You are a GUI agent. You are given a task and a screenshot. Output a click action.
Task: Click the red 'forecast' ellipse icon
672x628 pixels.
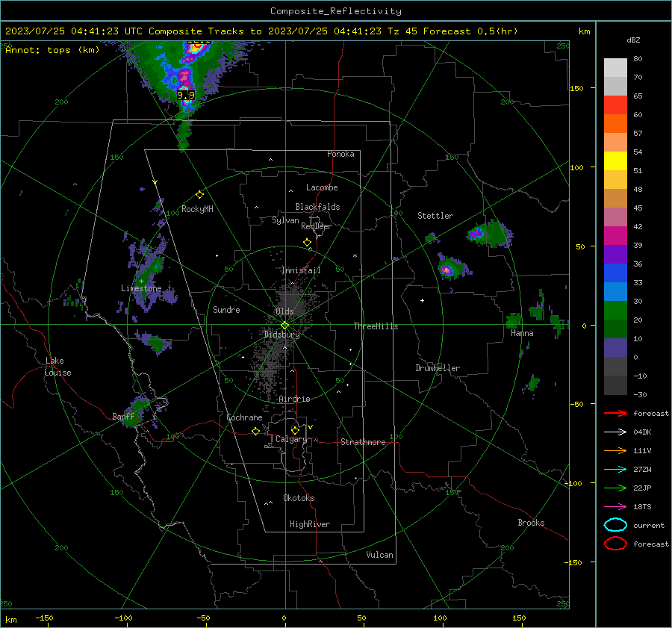pos(615,544)
